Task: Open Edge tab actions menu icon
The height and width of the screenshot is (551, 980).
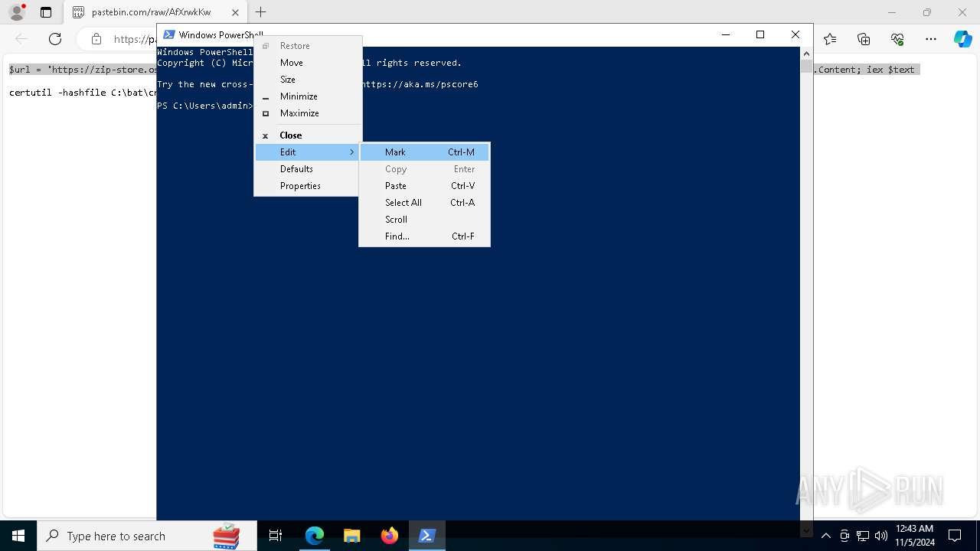Action: point(46,12)
